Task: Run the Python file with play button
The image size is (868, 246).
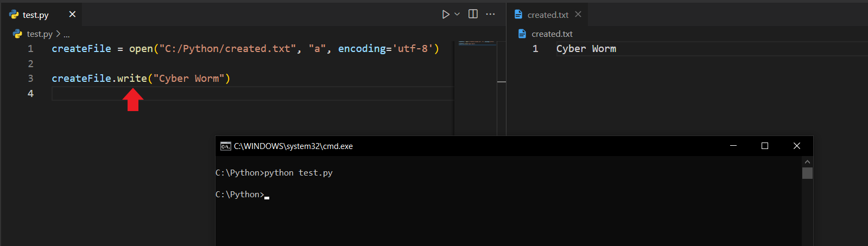Action: 445,15
